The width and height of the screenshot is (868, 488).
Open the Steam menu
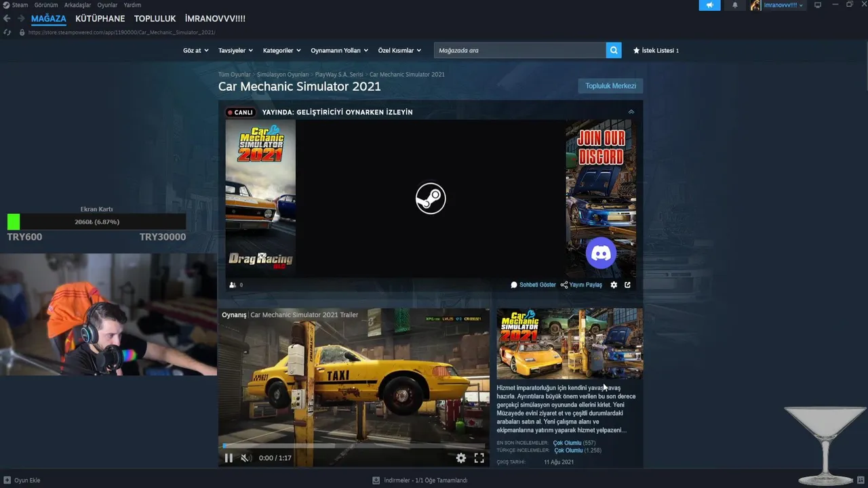20,5
